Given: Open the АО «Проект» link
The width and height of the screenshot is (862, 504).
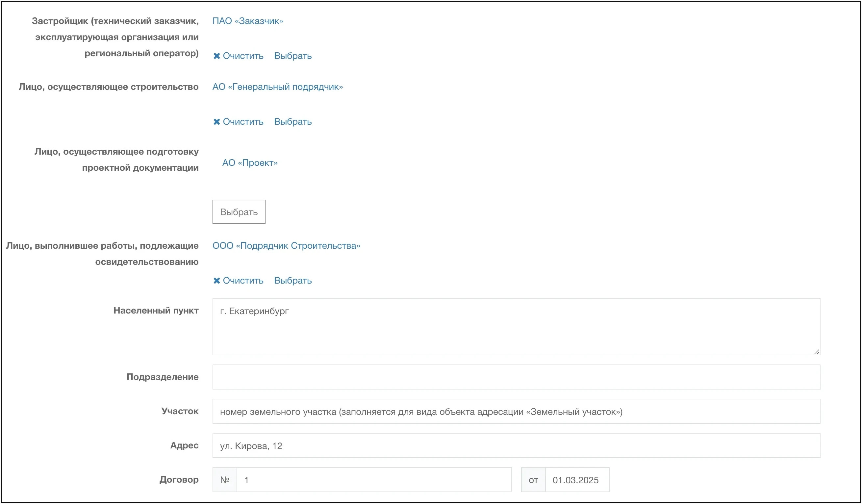Looking at the screenshot, I should pyautogui.click(x=250, y=163).
